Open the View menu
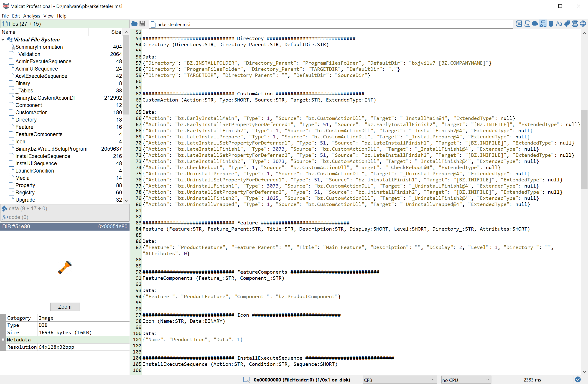Image resolution: width=588 pixels, height=384 pixels. (48, 16)
